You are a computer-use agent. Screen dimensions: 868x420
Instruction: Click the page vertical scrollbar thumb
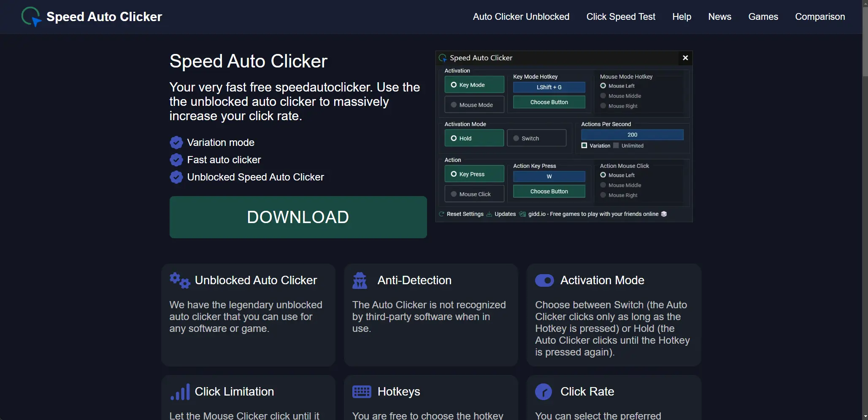865,42
